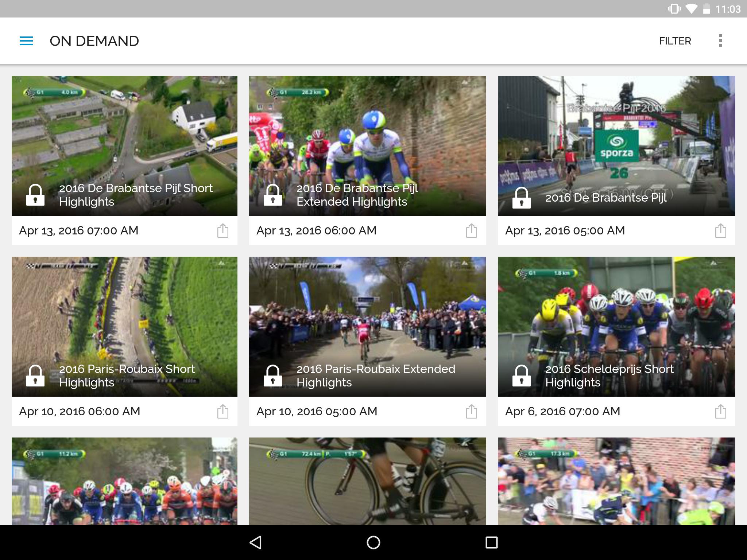Viewport: 747px width, 560px height.
Task: Tap lock icon on De Brabantse Pijl Extended Highlights
Action: click(x=273, y=195)
